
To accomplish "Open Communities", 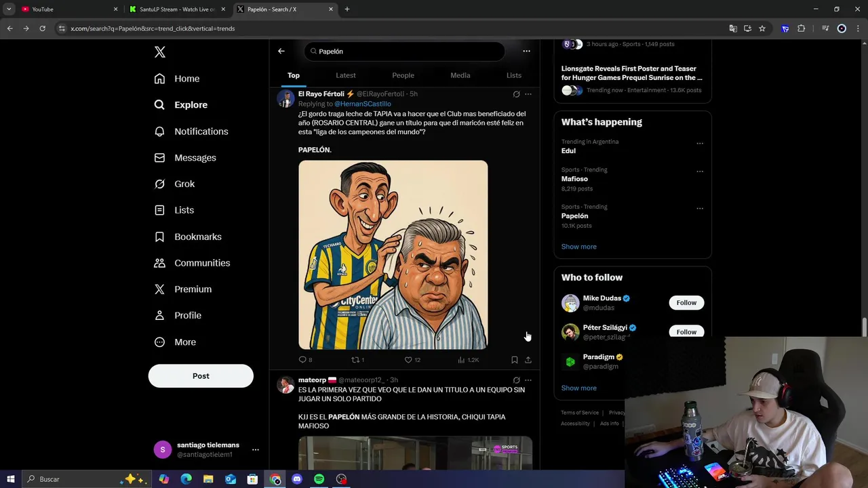I will [192, 263].
